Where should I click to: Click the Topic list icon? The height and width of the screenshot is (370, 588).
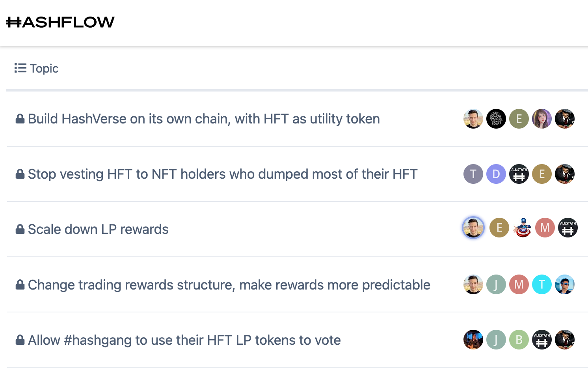coord(20,68)
